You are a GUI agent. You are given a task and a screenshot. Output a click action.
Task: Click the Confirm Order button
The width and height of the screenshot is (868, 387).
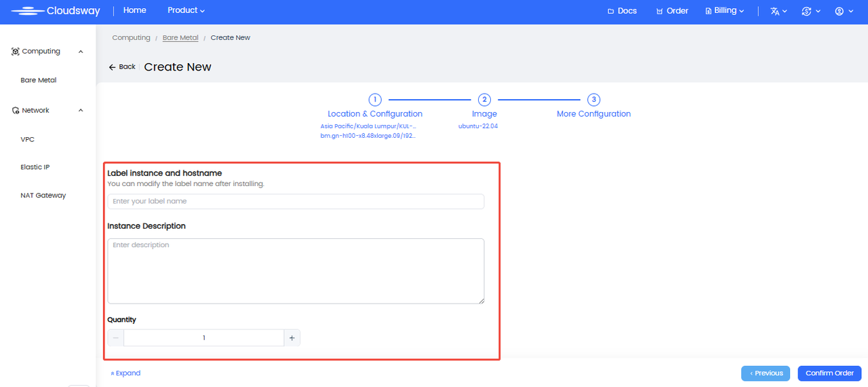point(829,373)
